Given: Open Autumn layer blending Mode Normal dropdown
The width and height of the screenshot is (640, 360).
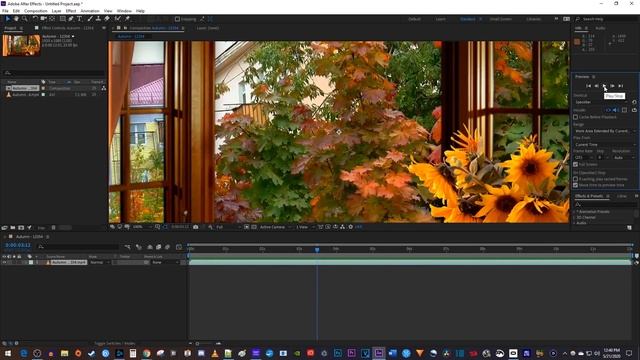Looking at the screenshot, I should (x=99, y=262).
